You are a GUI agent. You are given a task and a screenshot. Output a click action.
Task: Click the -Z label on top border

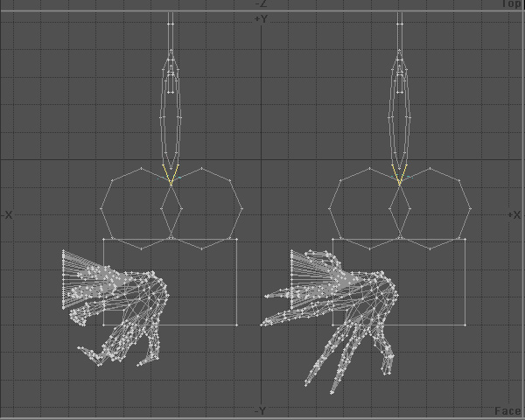(260, 4)
